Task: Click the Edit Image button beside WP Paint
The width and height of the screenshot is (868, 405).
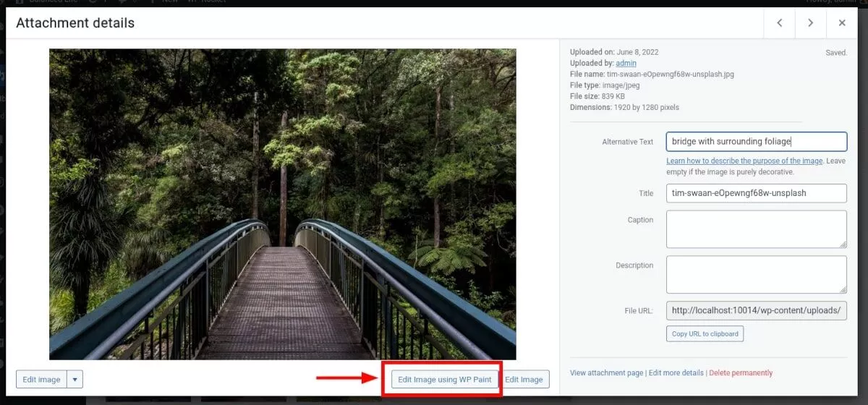Action: (524, 380)
